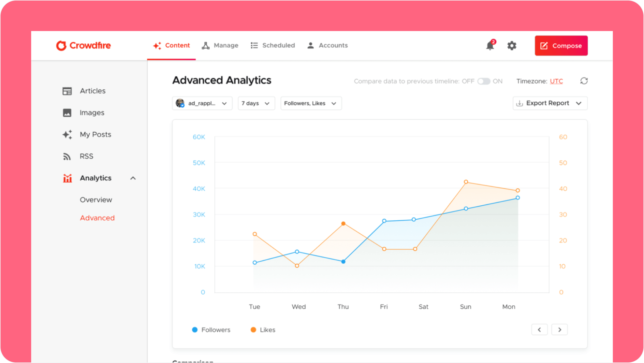Screen dimensions: 644x363
Task: Click the Mon x-axis label
Action: [x=509, y=307]
